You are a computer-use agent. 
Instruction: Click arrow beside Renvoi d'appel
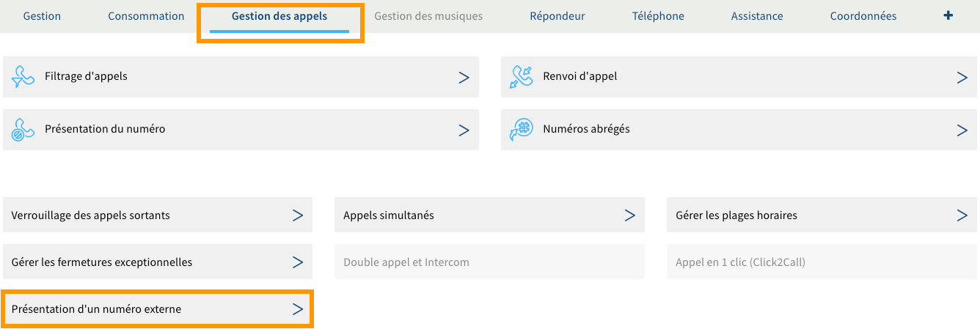(962, 77)
